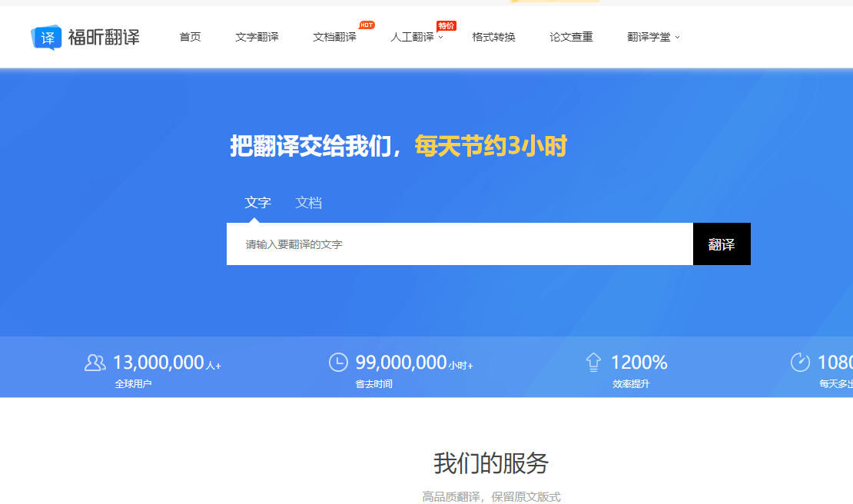Click the 全球用户 people icon
Screen dimensions: 853x504
[x=95, y=363]
